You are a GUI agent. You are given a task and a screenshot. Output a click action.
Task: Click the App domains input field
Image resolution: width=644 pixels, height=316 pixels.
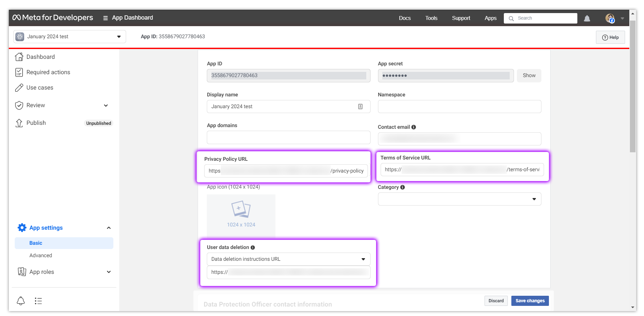(288, 138)
